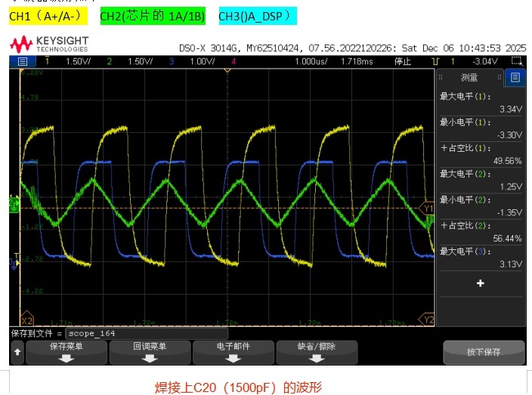
Task: Select channel 3 scale 1.00V/
Action: 203,62
